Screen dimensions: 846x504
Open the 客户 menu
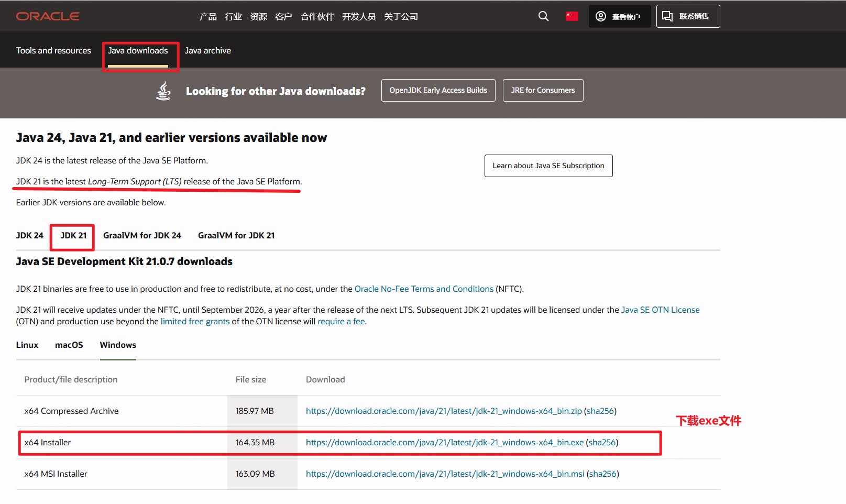pos(283,17)
